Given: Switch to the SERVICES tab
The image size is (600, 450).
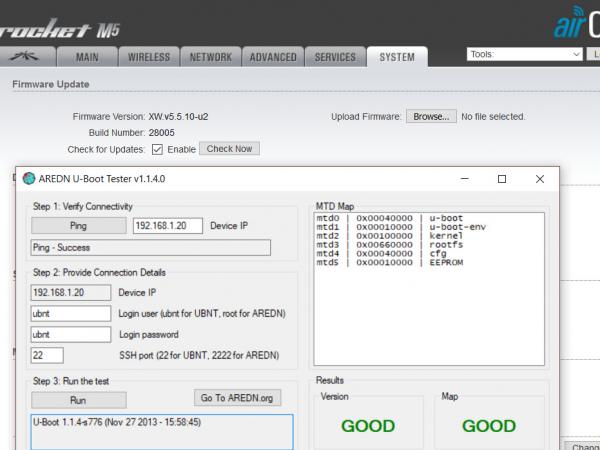Looking at the screenshot, I should click(335, 57).
